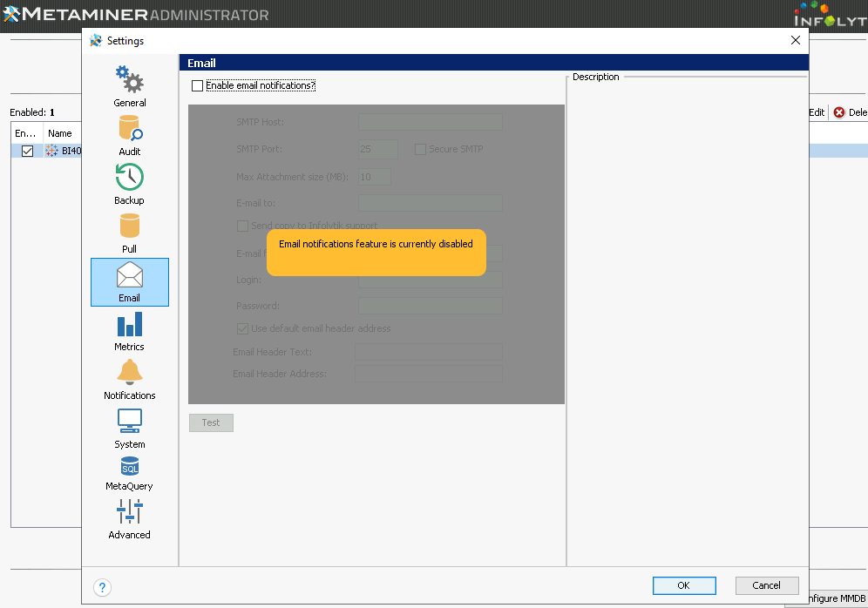Click the MetaMiner logo icon in header
Image resolution: width=868 pixels, height=608 pixels.
pos(11,14)
